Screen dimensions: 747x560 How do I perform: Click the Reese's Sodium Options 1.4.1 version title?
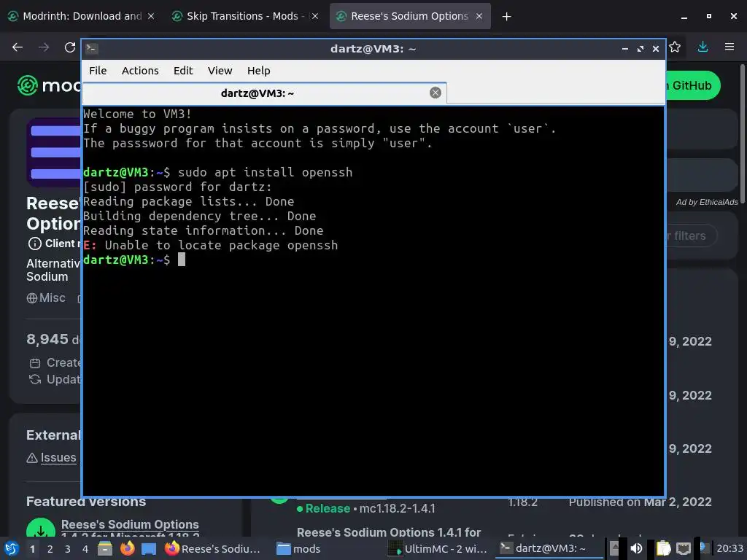coord(389,532)
